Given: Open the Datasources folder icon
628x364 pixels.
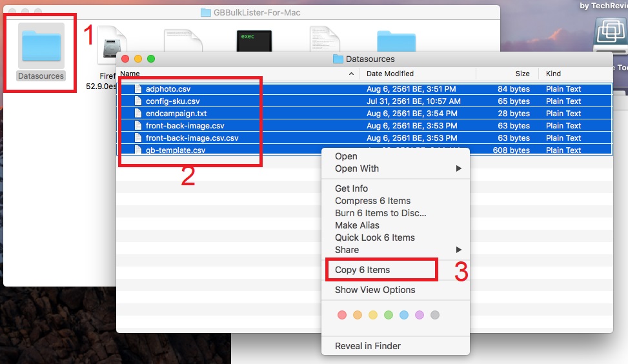Looking at the screenshot, I should [x=41, y=46].
